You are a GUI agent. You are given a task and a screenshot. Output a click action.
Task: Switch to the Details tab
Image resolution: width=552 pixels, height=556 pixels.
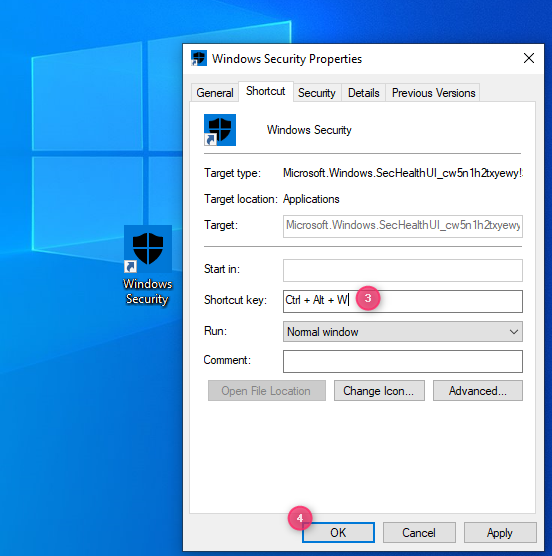point(363,93)
